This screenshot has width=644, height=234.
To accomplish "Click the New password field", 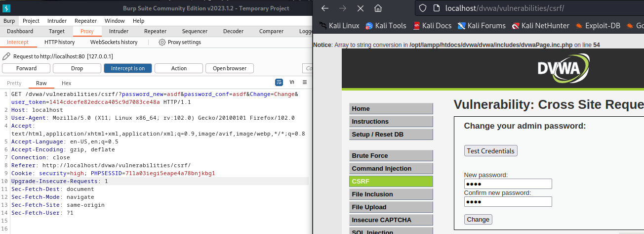I will (x=508, y=184).
